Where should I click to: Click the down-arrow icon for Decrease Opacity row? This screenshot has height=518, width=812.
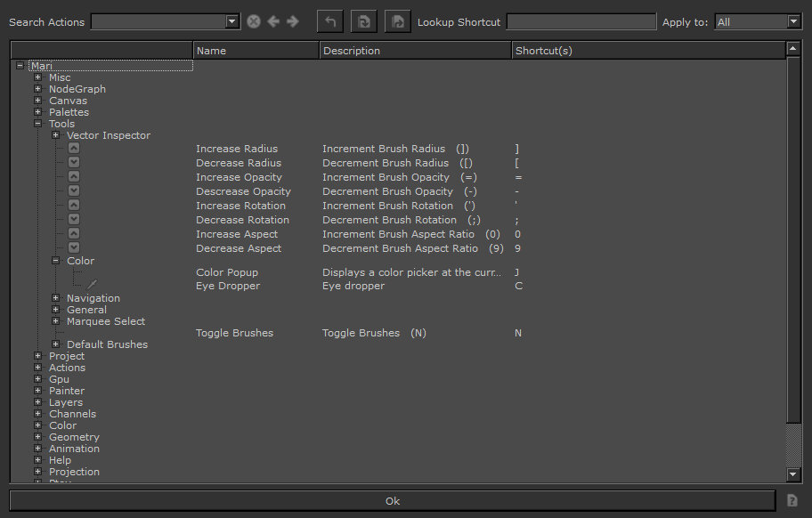(74, 191)
